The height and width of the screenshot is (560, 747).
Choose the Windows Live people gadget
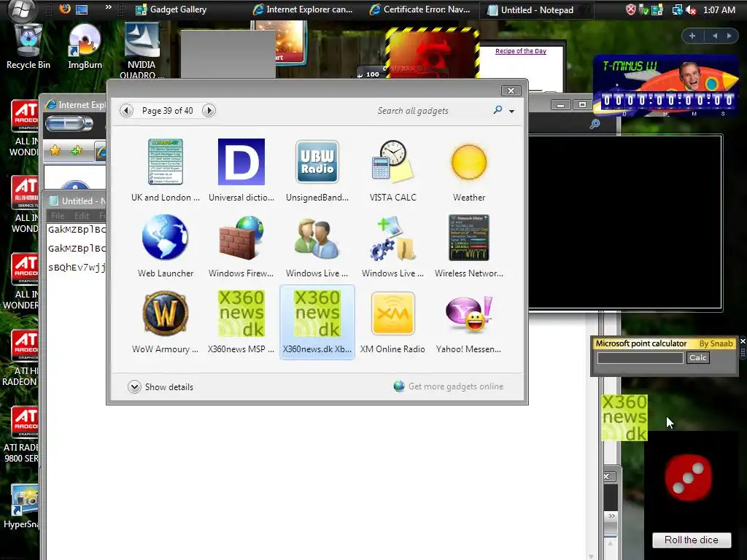(317, 237)
